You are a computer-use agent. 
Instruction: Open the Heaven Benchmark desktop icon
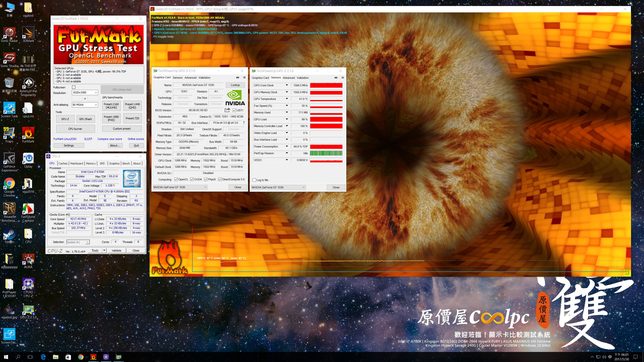pos(9,212)
